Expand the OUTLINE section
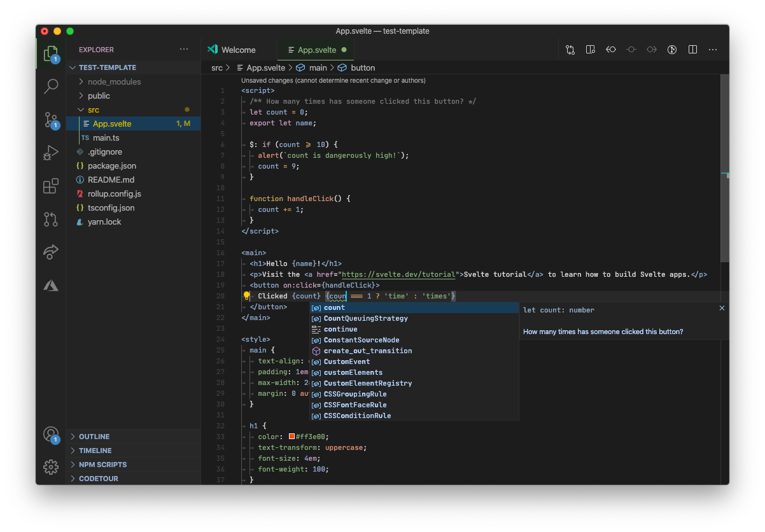The height and width of the screenshot is (532, 765). (x=95, y=436)
